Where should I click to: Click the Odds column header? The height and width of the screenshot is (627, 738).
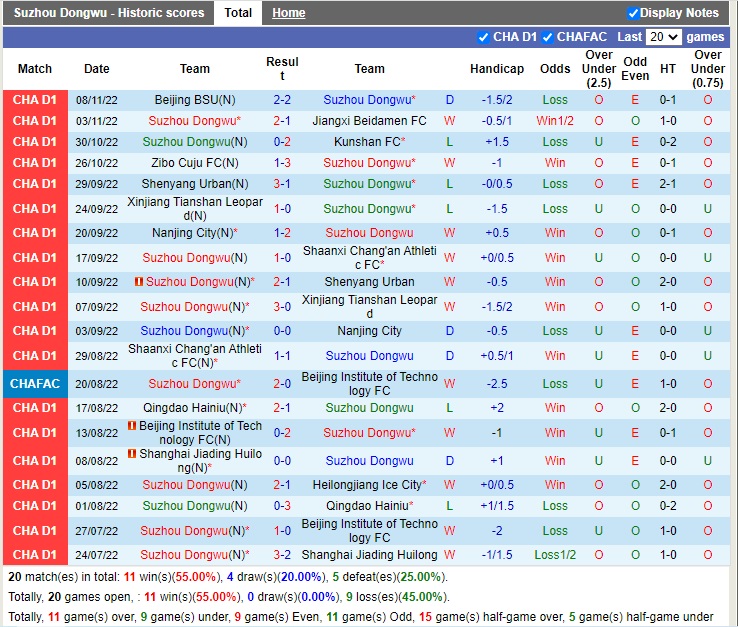(x=555, y=69)
